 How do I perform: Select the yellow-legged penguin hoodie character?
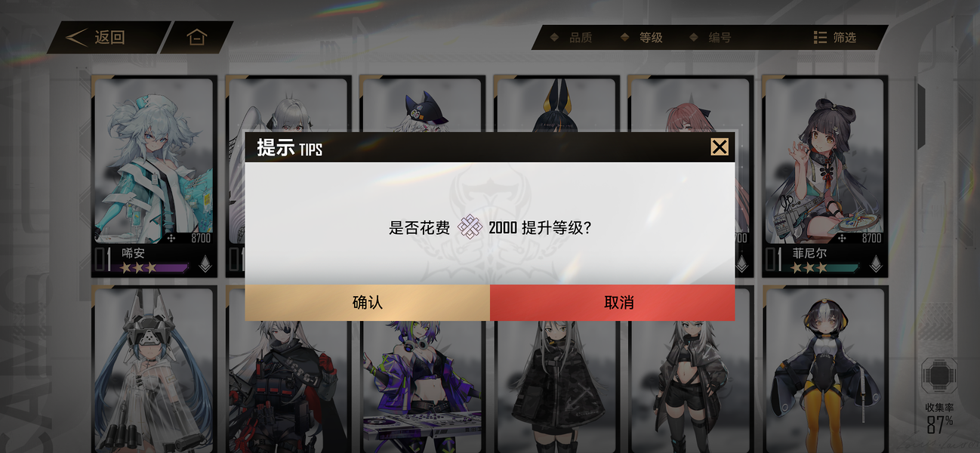click(824, 369)
